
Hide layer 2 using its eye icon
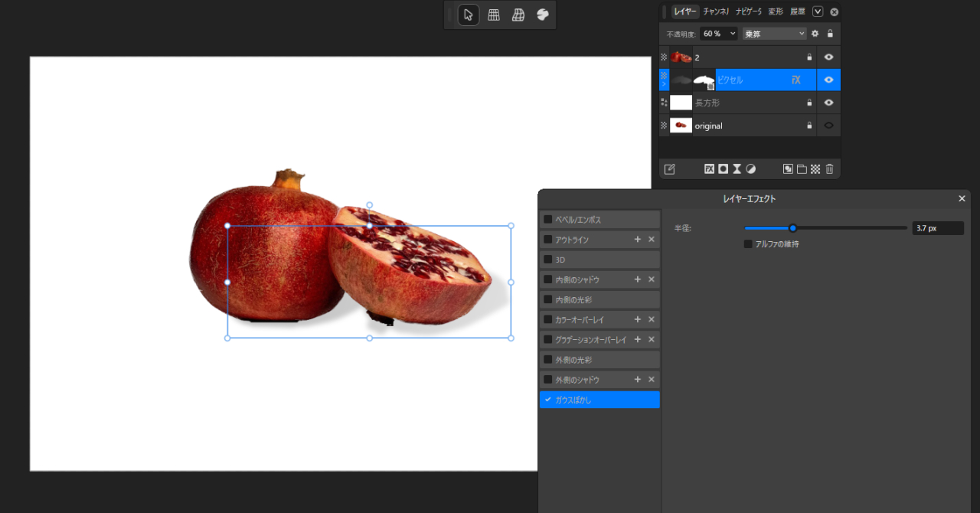point(828,57)
